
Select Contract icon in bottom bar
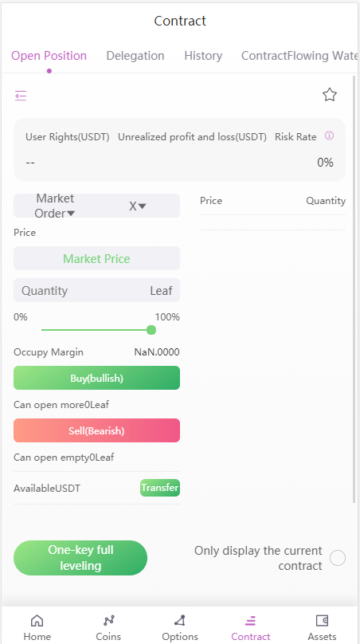point(250,620)
